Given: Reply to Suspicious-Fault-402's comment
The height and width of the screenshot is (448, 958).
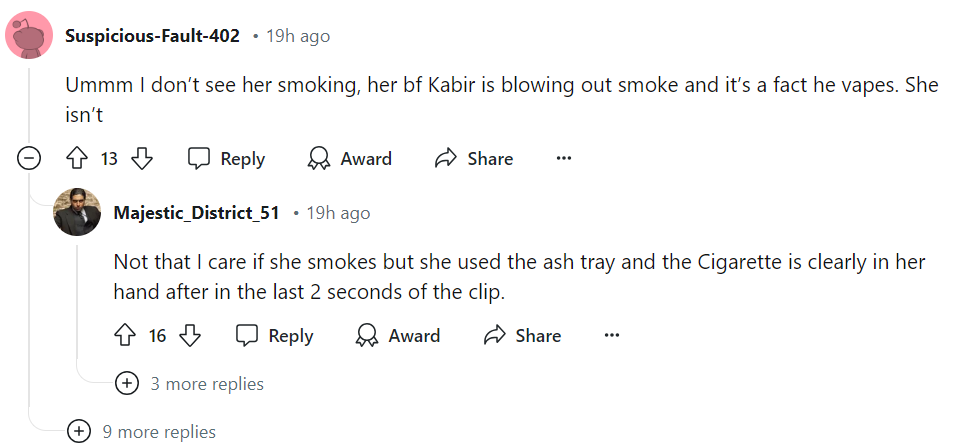Looking at the screenshot, I should click(x=227, y=158).
